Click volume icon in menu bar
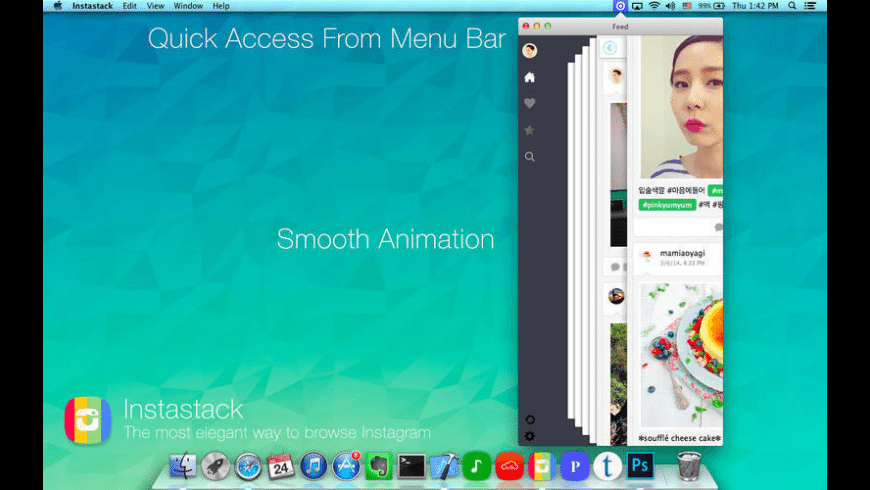The height and width of the screenshot is (490, 870). (x=670, y=6)
